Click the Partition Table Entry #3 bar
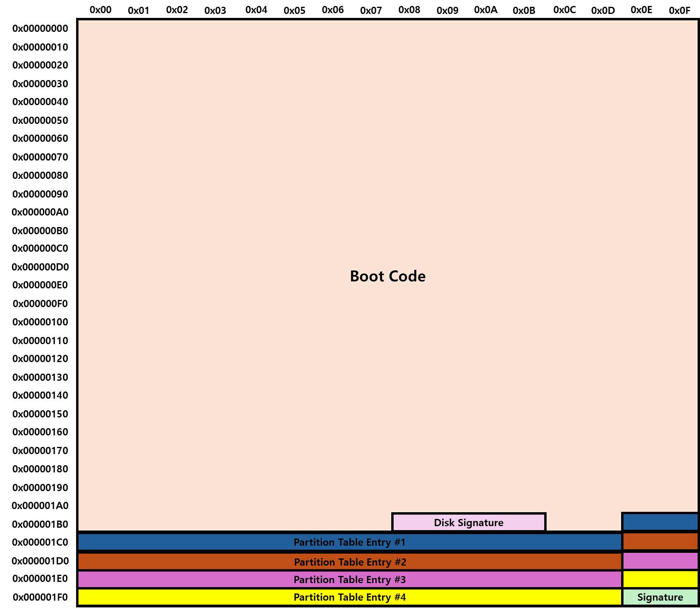Screen dimensions: 700x609 coord(349,580)
